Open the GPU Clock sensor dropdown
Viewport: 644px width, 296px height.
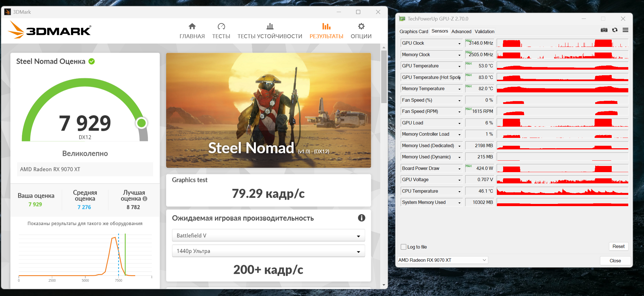[459, 44]
